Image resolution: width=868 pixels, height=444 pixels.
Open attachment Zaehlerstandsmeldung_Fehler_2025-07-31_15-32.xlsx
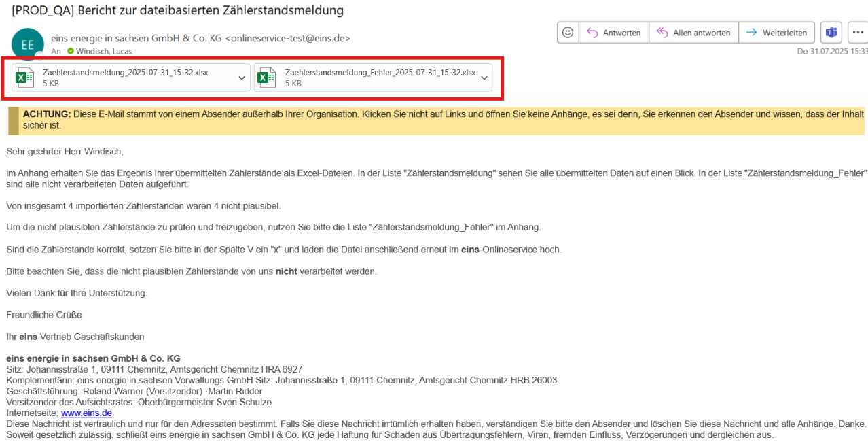(x=374, y=78)
